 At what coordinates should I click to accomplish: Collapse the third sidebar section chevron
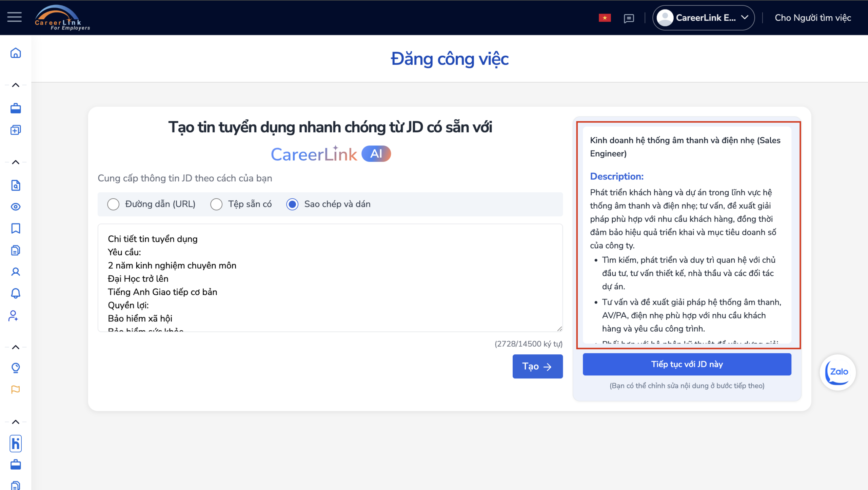point(16,347)
